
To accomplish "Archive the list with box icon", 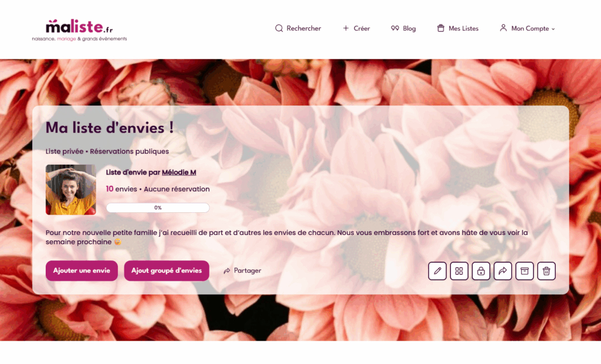I will click(524, 271).
